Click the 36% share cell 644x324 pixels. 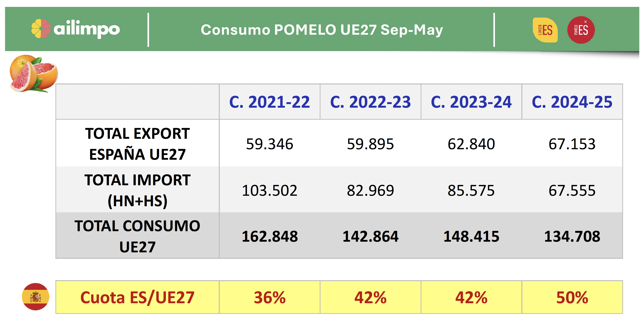(x=269, y=298)
